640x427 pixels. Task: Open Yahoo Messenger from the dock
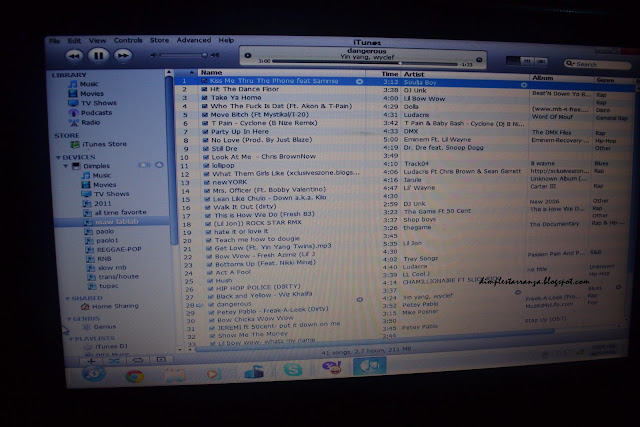coord(331,368)
